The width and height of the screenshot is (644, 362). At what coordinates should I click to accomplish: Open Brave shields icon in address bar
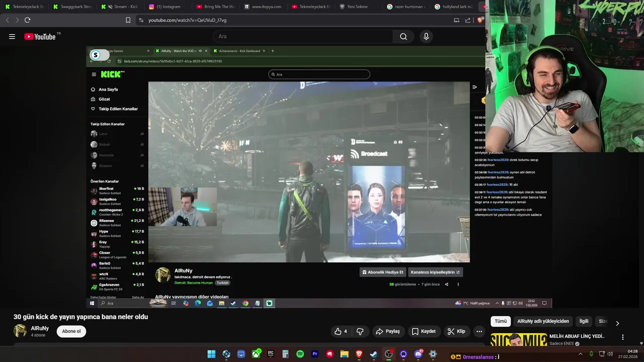click(x=480, y=20)
